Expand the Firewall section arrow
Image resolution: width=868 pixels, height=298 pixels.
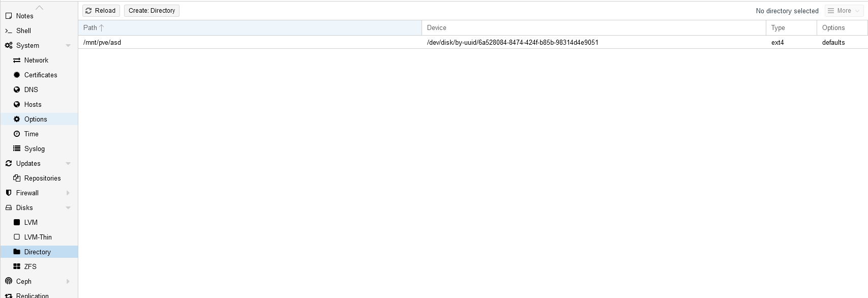68,193
